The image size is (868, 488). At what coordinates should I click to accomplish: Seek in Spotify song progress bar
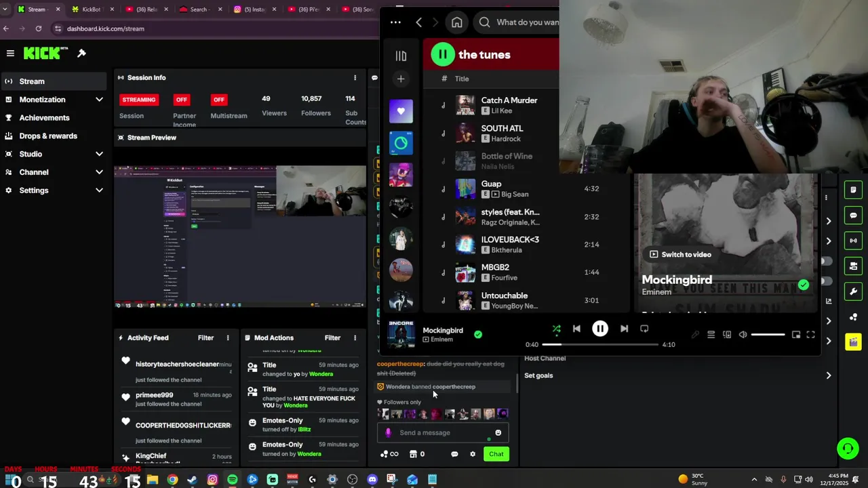(x=600, y=344)
